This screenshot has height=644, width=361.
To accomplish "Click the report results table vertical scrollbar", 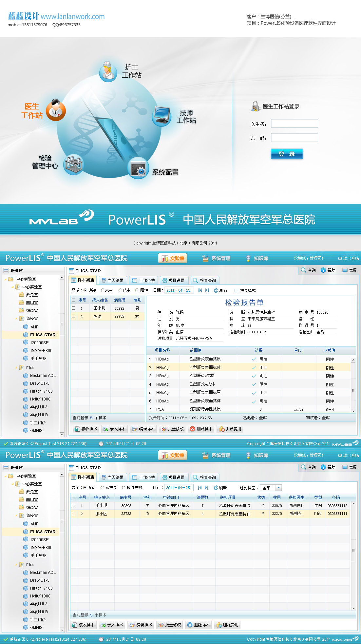I will click(353, 385).
